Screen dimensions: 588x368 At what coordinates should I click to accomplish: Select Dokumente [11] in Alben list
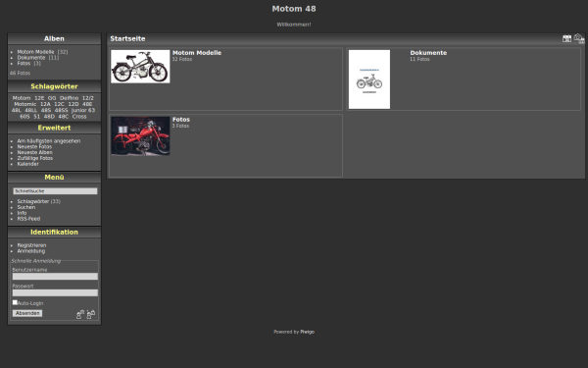coord(31,58)
